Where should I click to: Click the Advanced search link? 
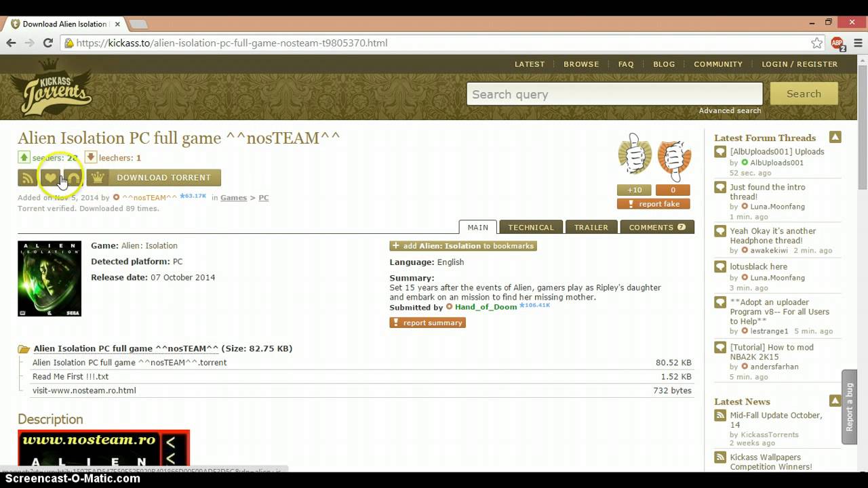pyautogui.click(x=730, y=110)
